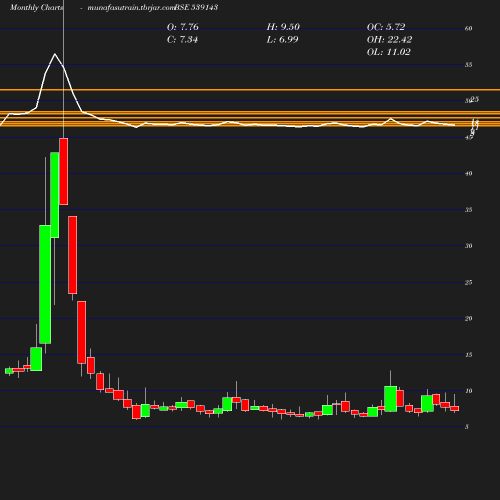Select the price axis label 35
The height and width of the screenshot is (500, 500).
[468, 210]
